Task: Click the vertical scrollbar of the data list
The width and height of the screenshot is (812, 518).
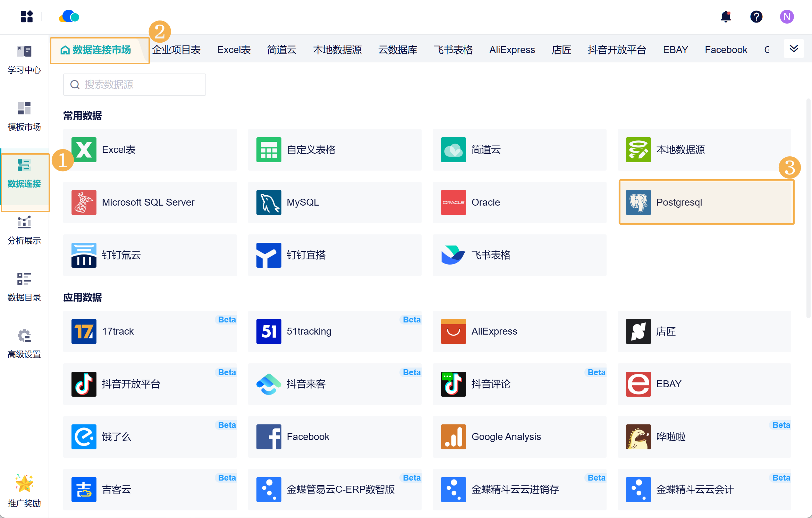Action: 808,208
